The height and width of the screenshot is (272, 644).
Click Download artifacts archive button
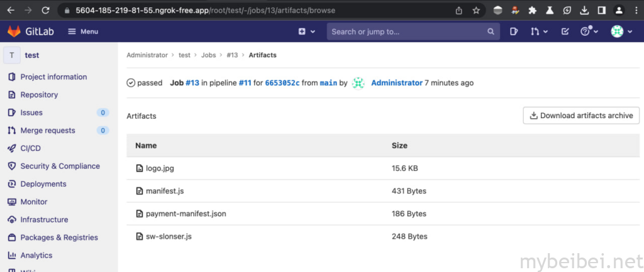[581, 116]
